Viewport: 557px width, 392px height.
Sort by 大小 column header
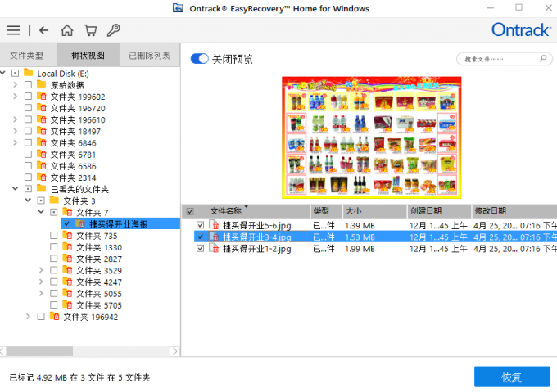pyautogui.click(x=374, y=211)
